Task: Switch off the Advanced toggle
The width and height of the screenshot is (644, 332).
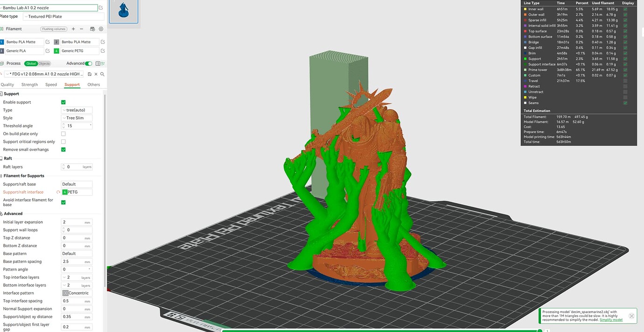Action: (x=88, y=63)
